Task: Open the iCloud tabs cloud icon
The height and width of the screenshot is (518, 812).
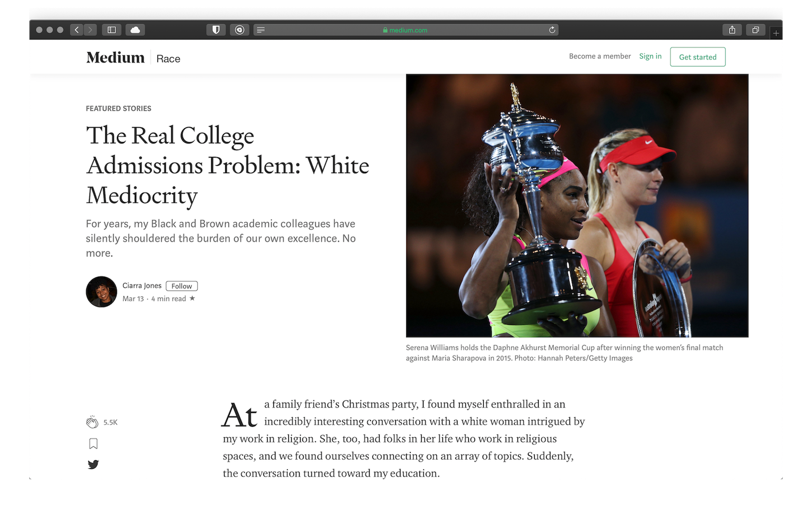Action: pos(135,30)
